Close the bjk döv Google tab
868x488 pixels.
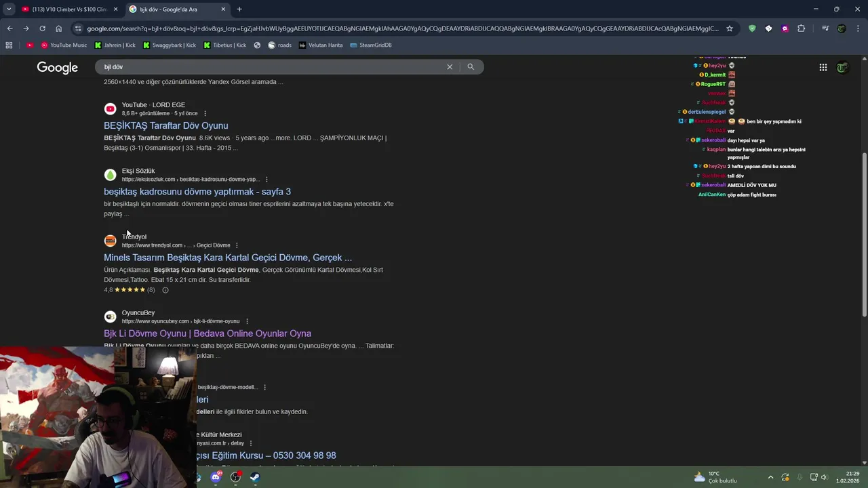[223, 9]
